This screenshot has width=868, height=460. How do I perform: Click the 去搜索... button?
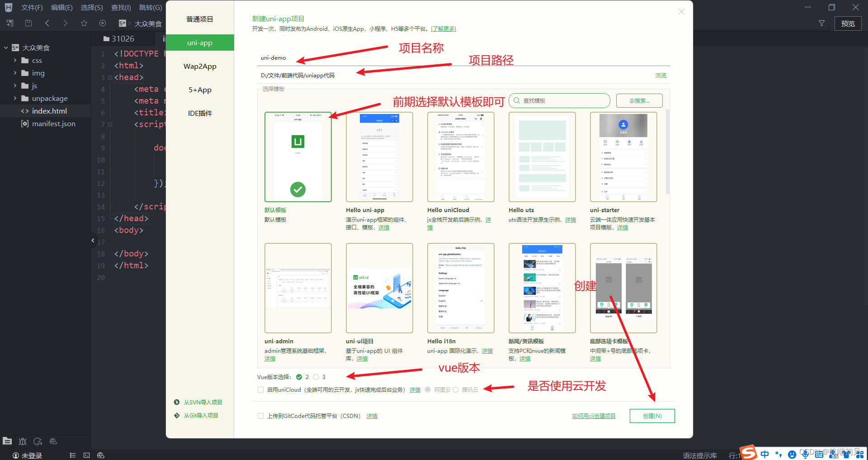tap(639, 100)
